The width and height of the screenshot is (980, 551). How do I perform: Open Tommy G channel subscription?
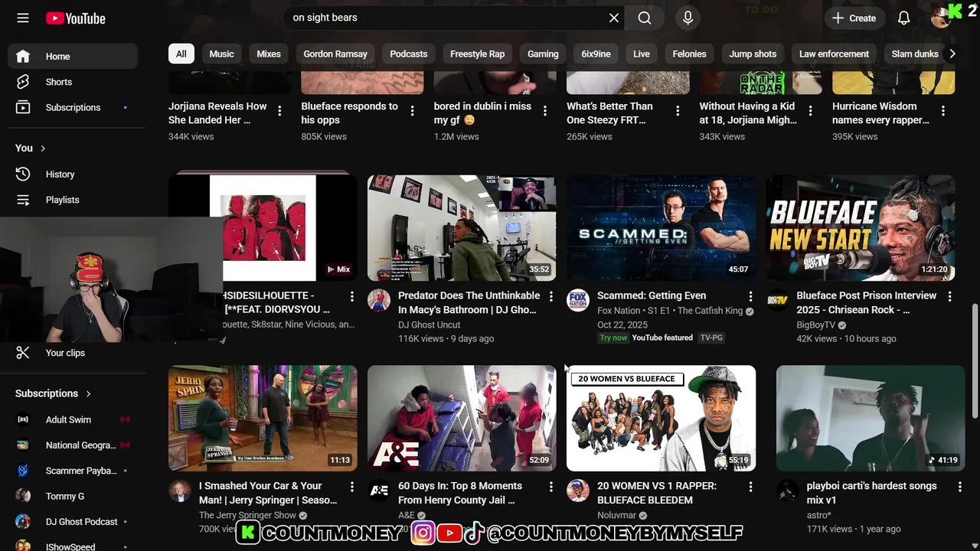click(73, 496)
